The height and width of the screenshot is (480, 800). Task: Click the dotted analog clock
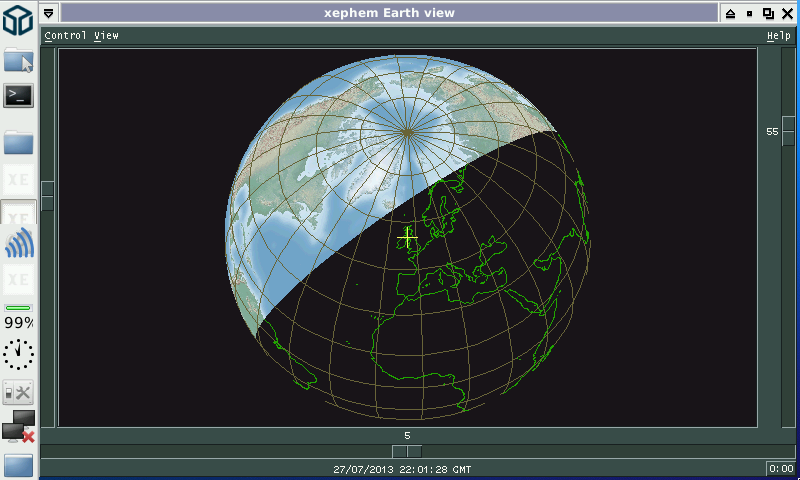point(18,355)
